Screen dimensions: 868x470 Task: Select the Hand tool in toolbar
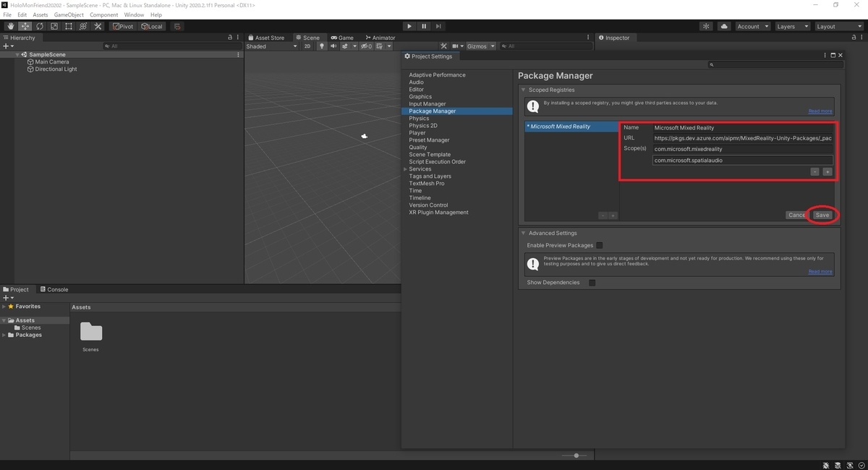point(11,26)
